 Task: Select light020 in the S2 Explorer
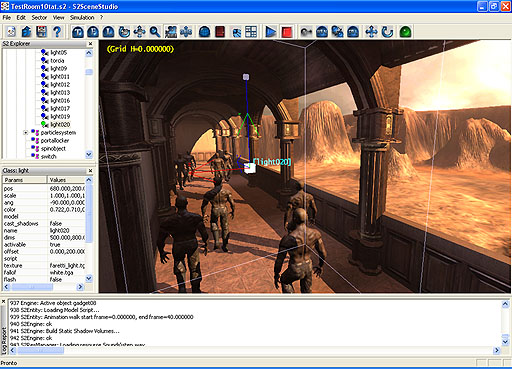pos(60,125)
